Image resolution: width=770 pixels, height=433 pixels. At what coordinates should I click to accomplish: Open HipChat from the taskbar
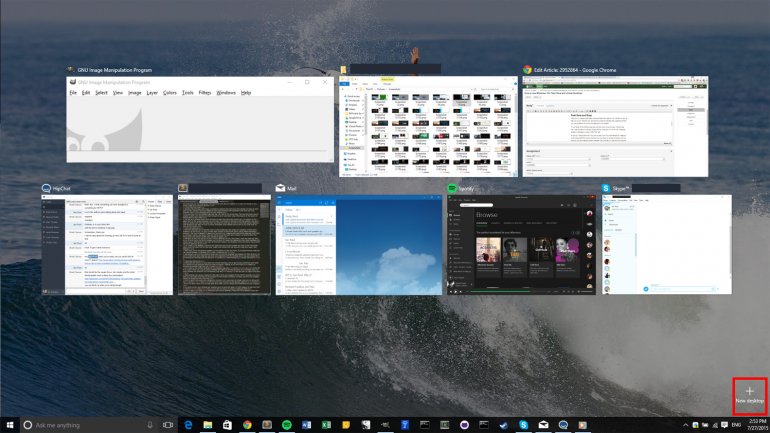pyautogui.click(x=563, y=425)
